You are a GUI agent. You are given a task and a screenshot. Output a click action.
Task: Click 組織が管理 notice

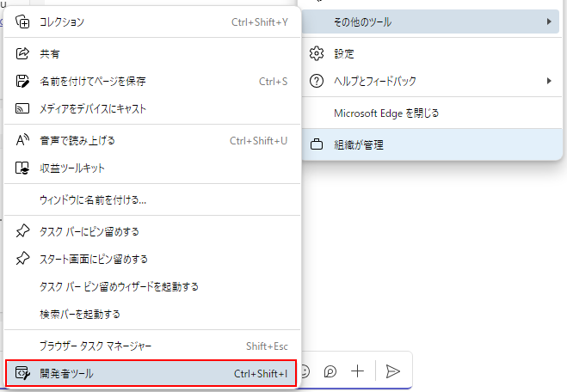coord(432,145)
